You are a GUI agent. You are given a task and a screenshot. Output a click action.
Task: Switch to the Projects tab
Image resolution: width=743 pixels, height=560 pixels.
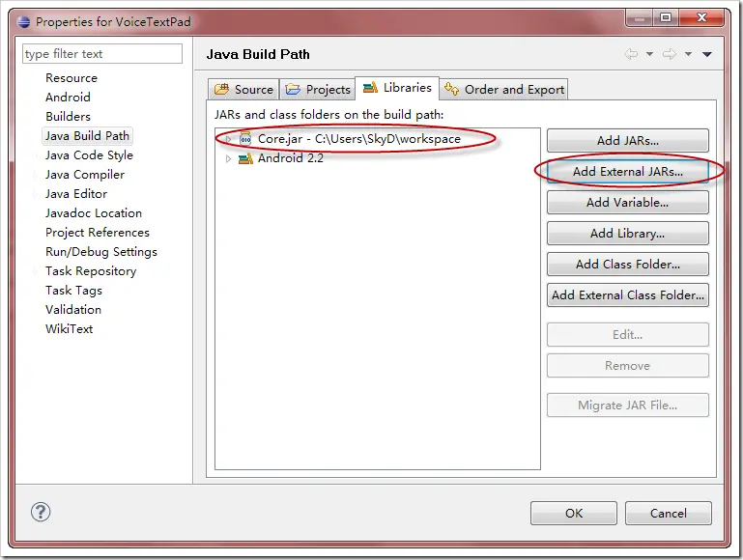[x=318, y=90]
